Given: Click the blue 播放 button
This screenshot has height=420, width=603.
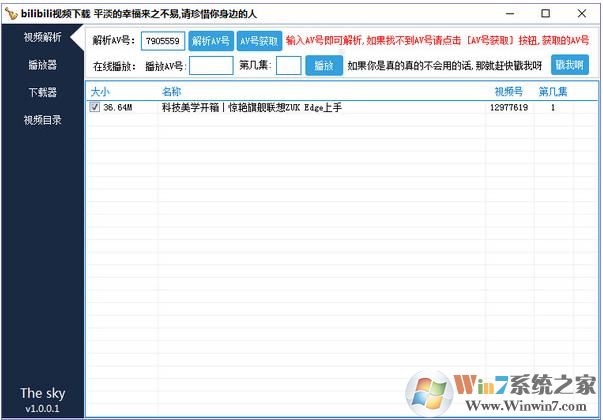Looking at the screenshot, I should 324,65.
